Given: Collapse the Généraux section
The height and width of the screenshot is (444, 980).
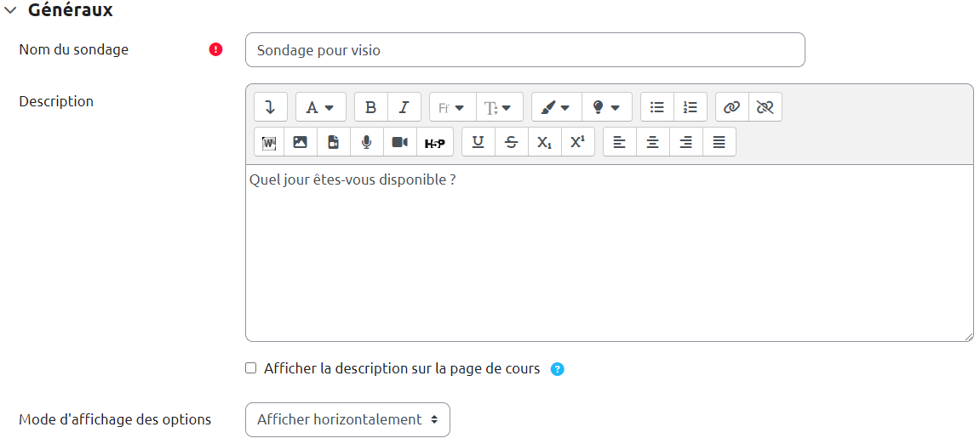Looking at the screenshot, I should (x=9, y=10).
